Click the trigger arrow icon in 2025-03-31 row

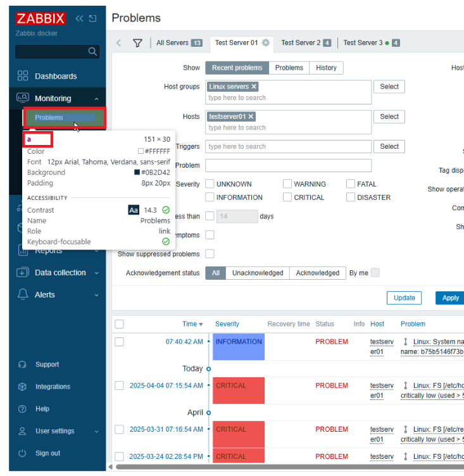click(x=405, y=429)
